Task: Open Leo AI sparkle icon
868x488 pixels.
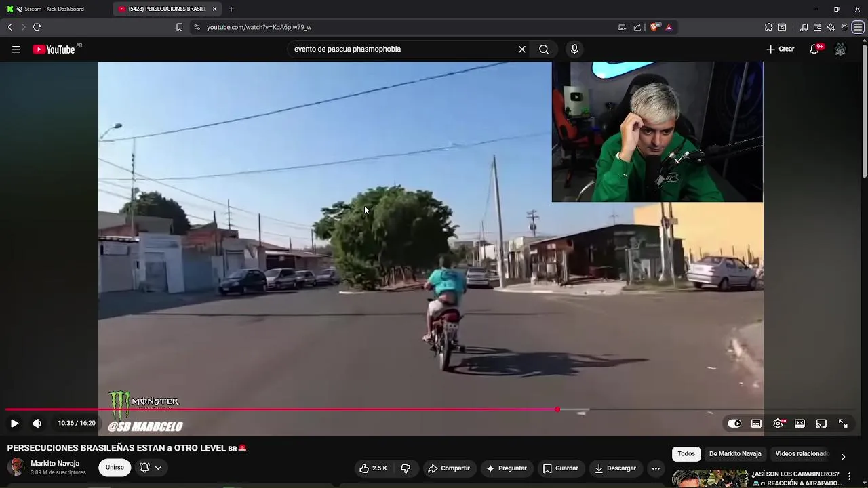Action: (x=831, y=27)
